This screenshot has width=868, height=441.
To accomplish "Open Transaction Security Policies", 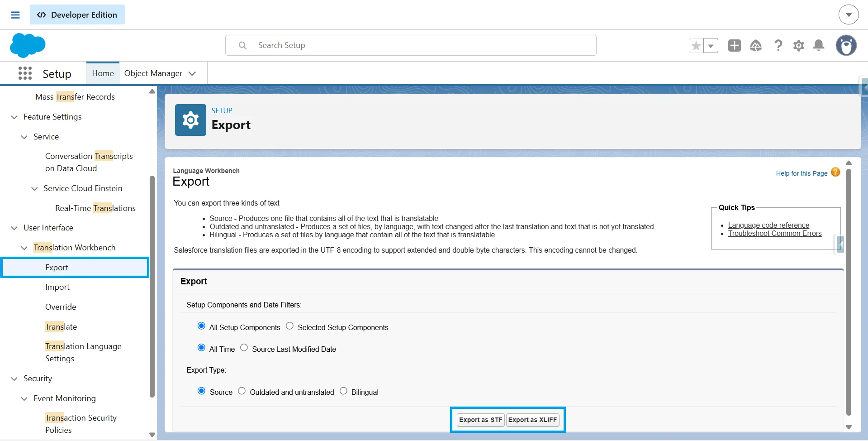I will [81, 424].
